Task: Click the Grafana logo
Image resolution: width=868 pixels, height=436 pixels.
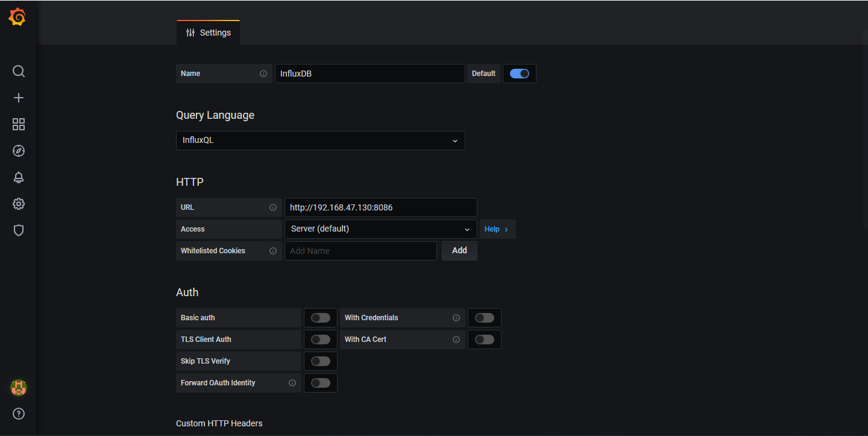Action: point(17,17)
